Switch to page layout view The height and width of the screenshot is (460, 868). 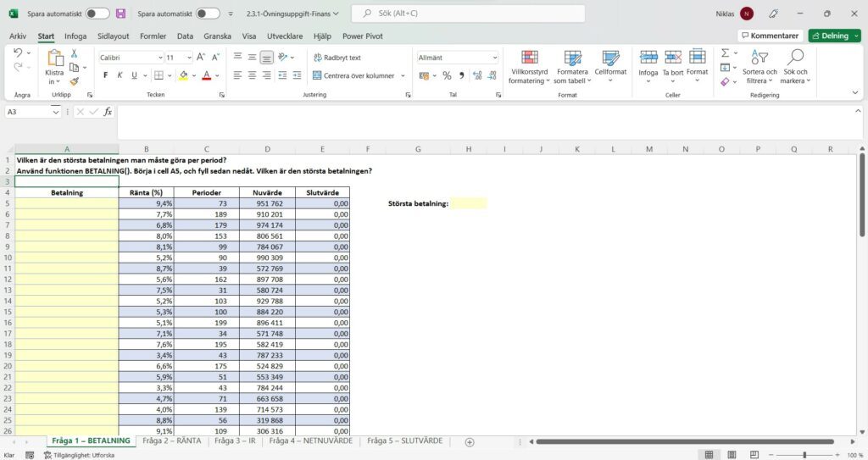coord(732,454)
